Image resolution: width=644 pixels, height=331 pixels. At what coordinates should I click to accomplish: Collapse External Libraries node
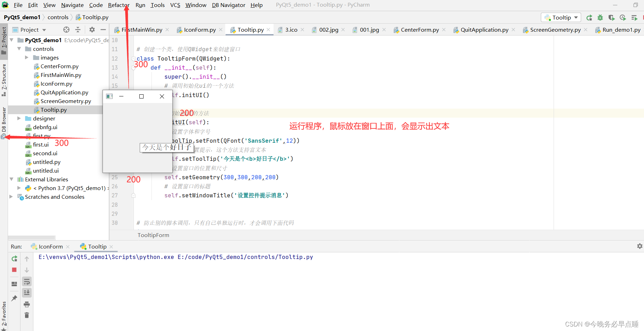[11, 179]
